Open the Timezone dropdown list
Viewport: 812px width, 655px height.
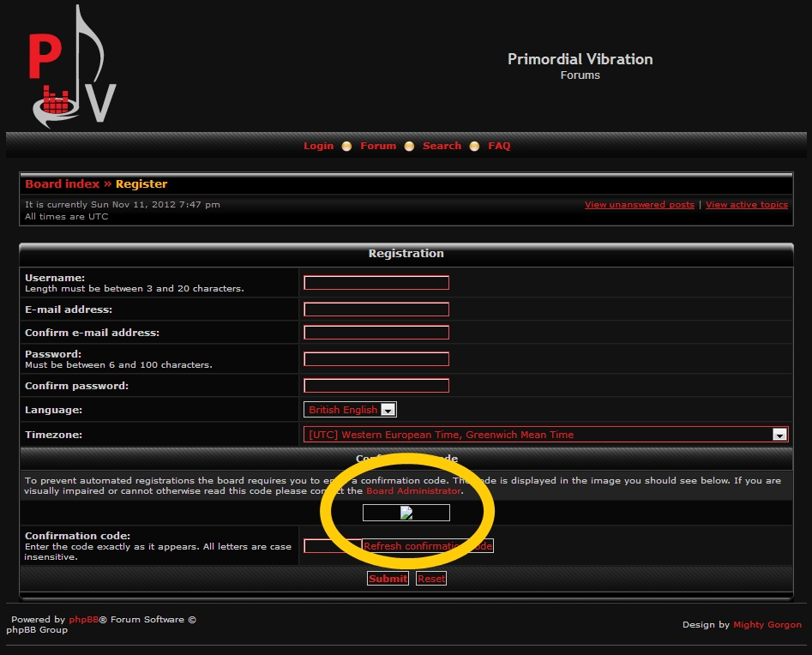pyautogui.click(x=545, y=435)
